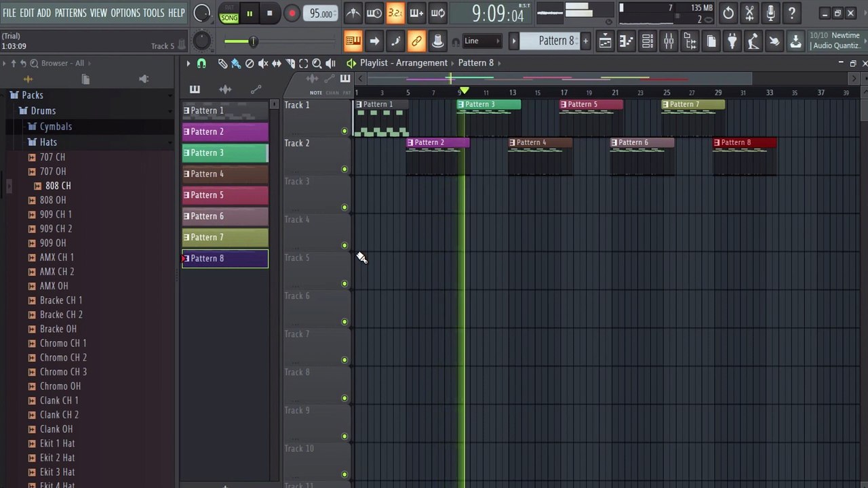Select the Slip tool in playlist
868x488 pixels.
click(x=277, y=63)
